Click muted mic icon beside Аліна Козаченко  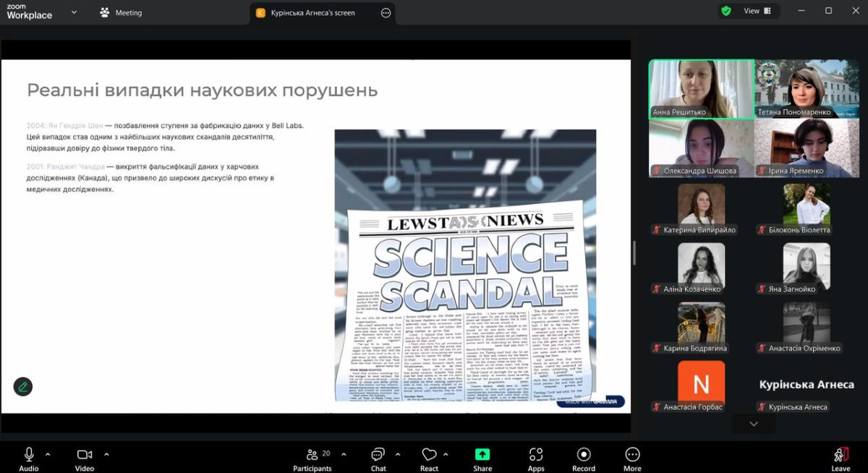point(657,289)
